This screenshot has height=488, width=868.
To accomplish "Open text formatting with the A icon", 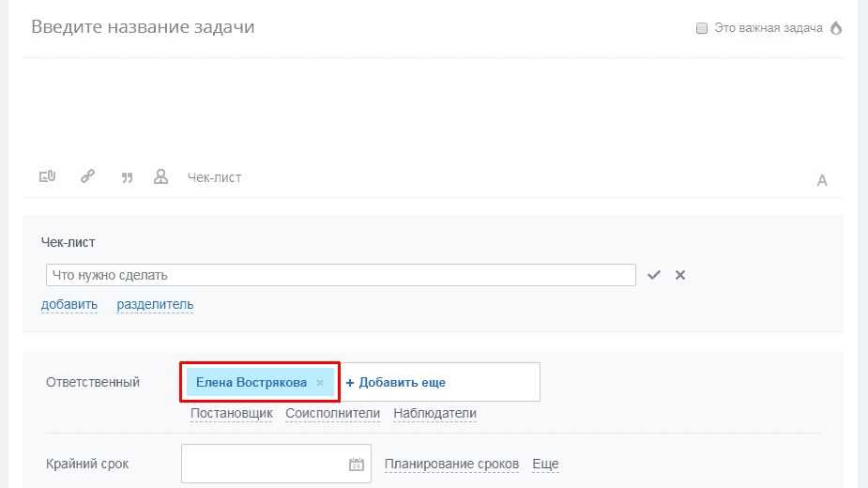I will click(822, 180).
